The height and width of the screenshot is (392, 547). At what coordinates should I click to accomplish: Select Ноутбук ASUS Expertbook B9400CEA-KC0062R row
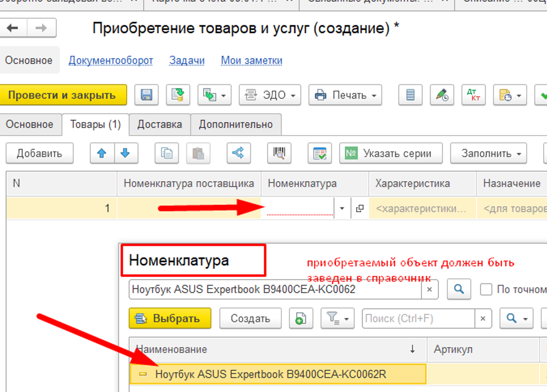pyautogui.click(x=278, y=374)
